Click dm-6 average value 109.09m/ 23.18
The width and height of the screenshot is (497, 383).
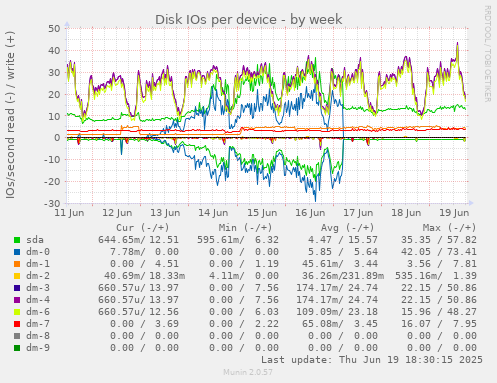point(337,312)
